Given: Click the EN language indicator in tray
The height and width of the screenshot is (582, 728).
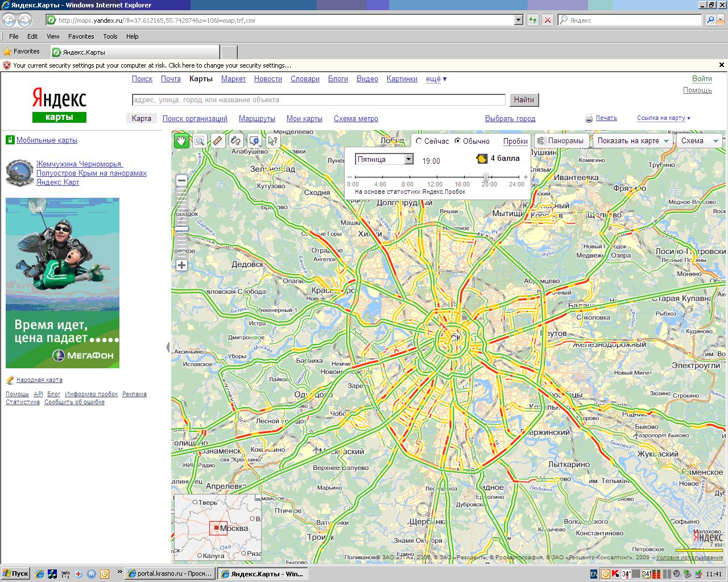Looking at the screenshot, I should point(594,574).
